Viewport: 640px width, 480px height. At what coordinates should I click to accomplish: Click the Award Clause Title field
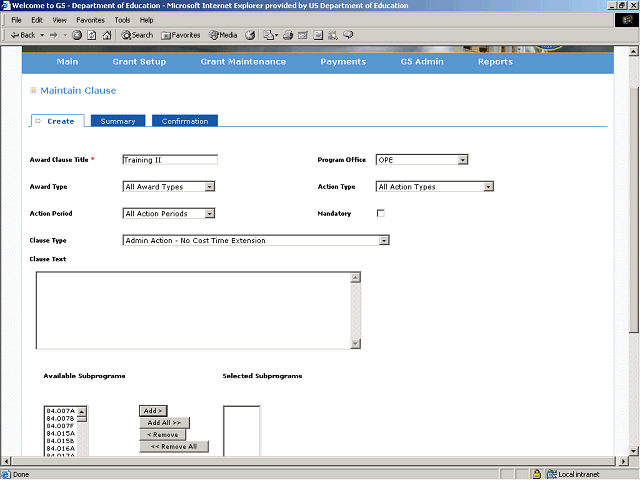click(x=170, y=160)
